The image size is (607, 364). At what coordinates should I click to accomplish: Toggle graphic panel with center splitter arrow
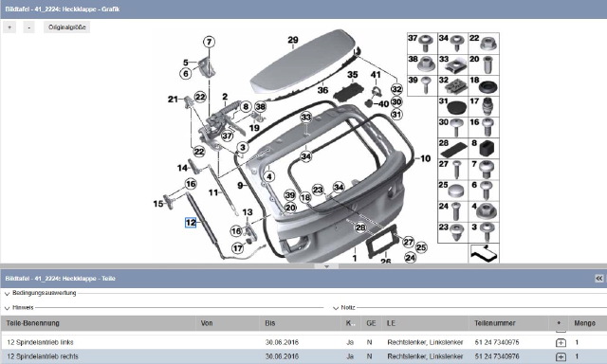326,266
